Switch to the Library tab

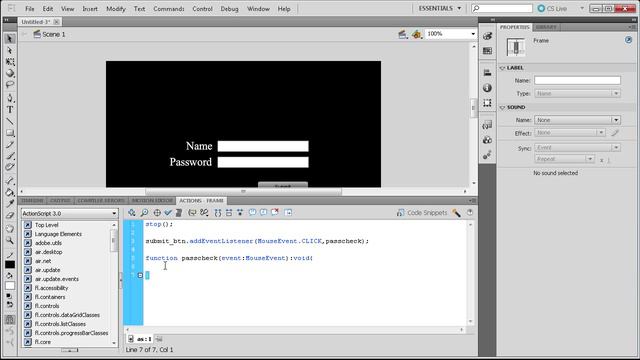click(546, 27)
